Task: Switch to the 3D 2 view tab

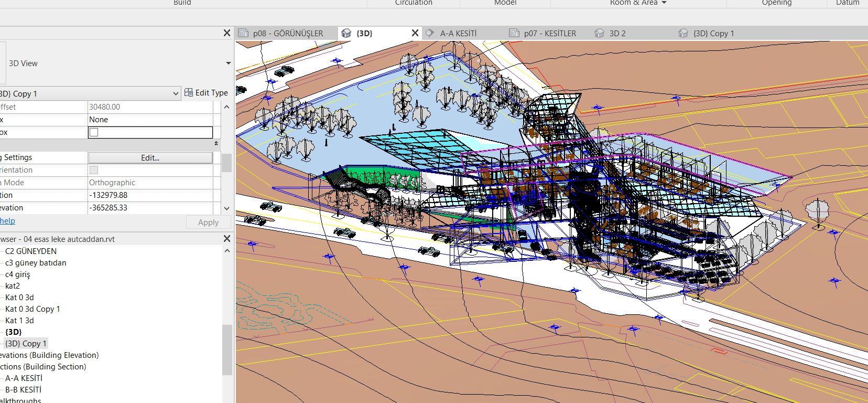Action: 617,33
